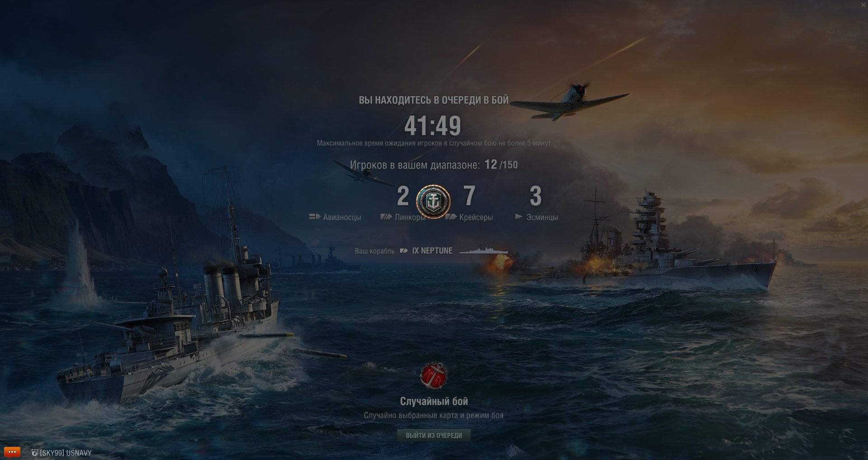Leave queue with ВЫЙТИ ИЗ ОЧЕРЕДИ button
This screenshot has width=868, height=460.
(x=434, y=435)
